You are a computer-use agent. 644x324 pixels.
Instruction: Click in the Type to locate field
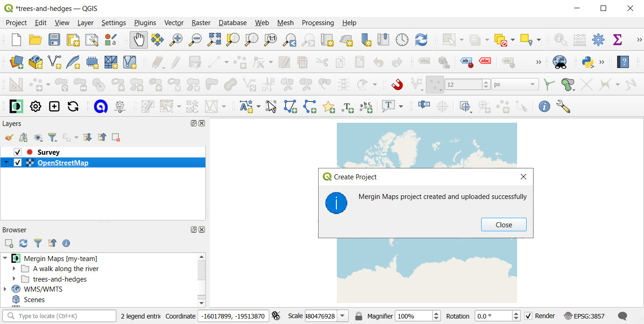(x=59, y=316)
